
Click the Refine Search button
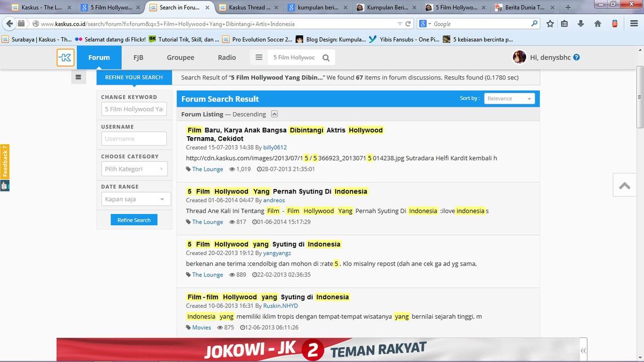click(134, 220)
